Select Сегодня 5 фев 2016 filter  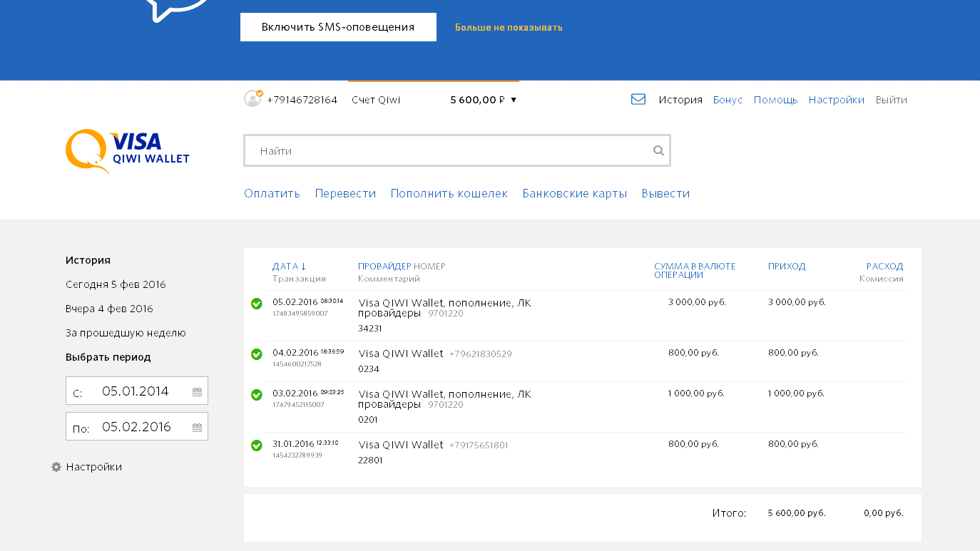[116, 284]
